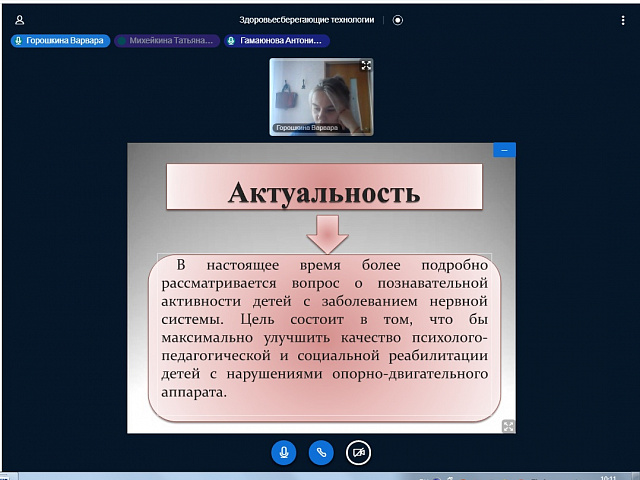Expand webcam name label Горошкина Варвара
This screenshot has height=480, width=640.
[308, 129]
